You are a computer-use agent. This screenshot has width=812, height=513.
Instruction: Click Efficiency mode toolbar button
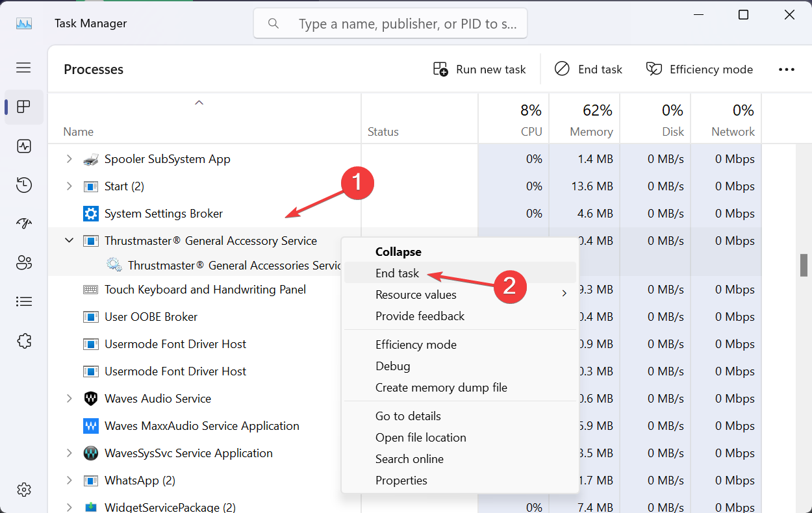coord(700,69)
